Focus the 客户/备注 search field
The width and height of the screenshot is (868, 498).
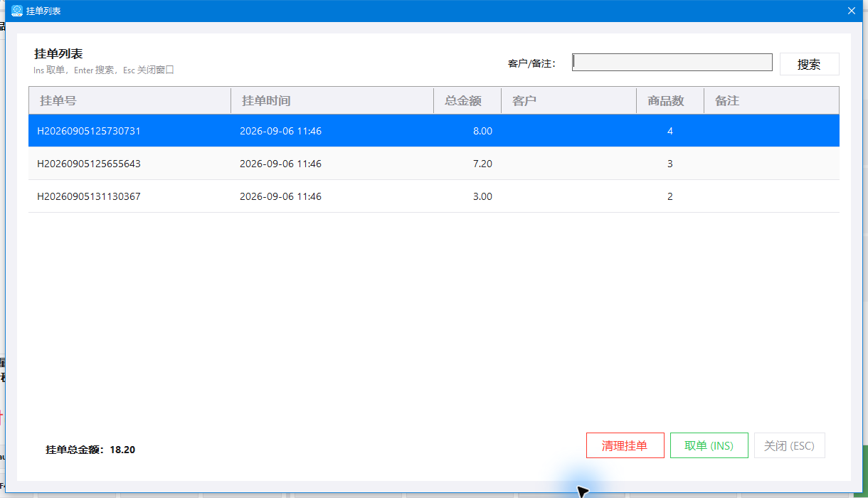[x=672, y=63]
